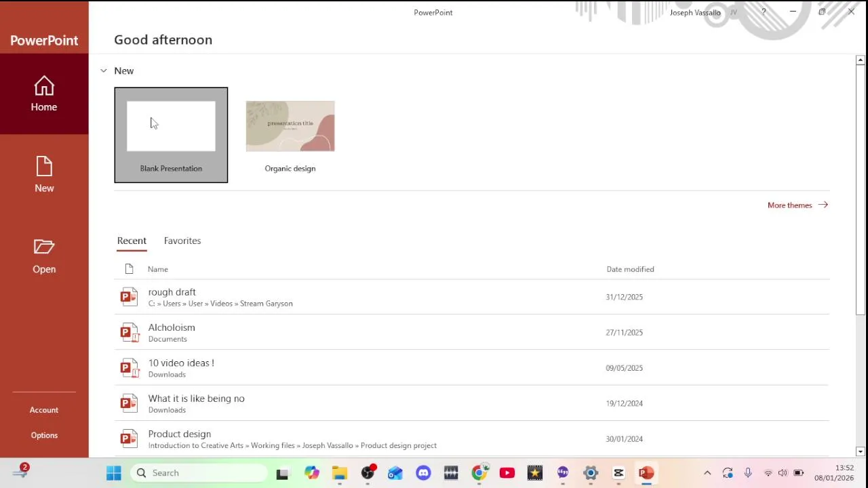Click the taskbar Search box
The image size is (868, 488).
tap(199, 473)
